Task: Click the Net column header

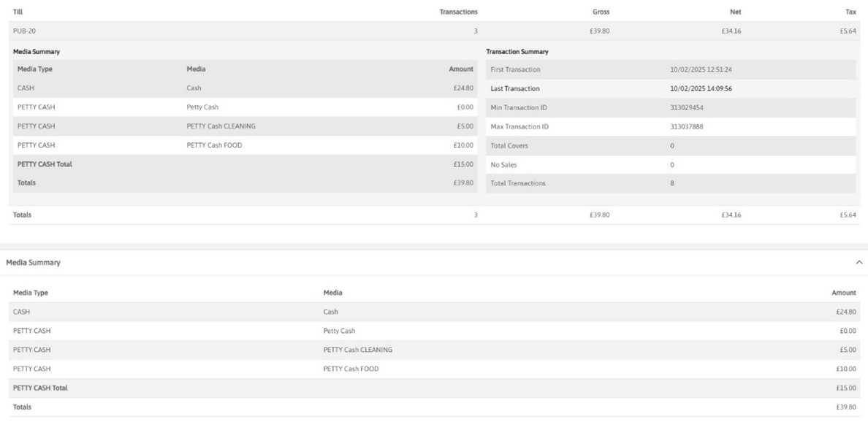Action: pyautogui.click(x=735, y=12)
